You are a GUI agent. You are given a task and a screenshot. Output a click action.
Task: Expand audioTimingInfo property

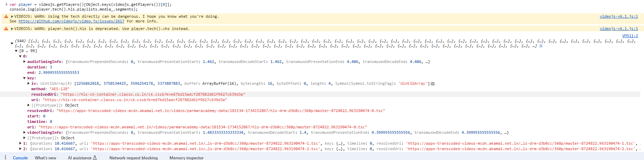(x=24, y=62)
